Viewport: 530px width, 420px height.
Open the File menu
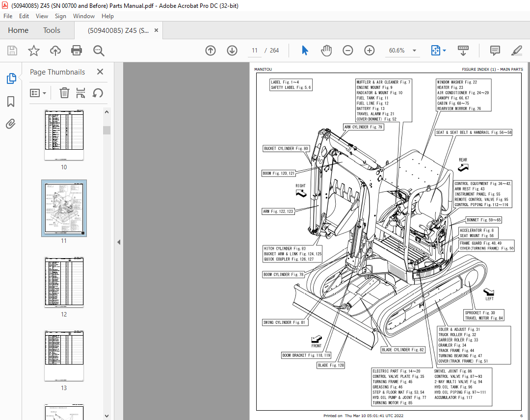tap(8, 16)
